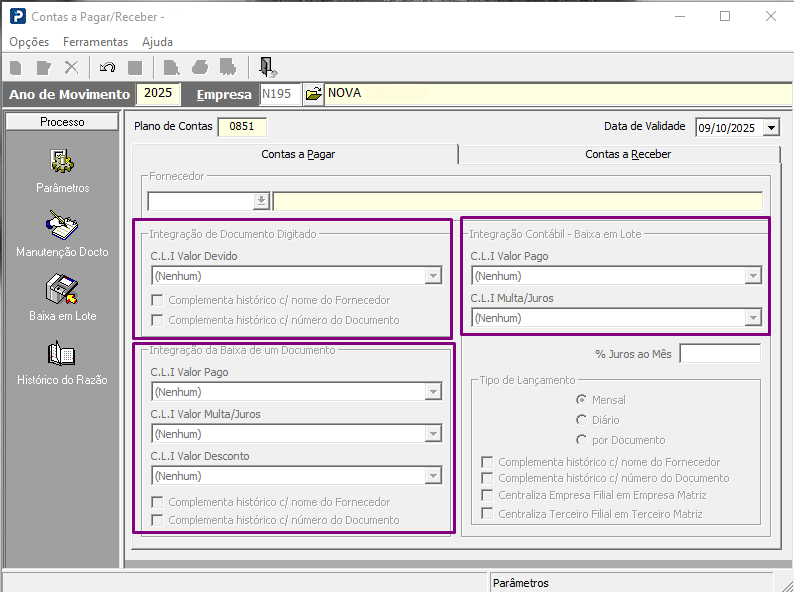Launch the Baixa em Lote process icon
794x592 pixels.
point(62,290)
